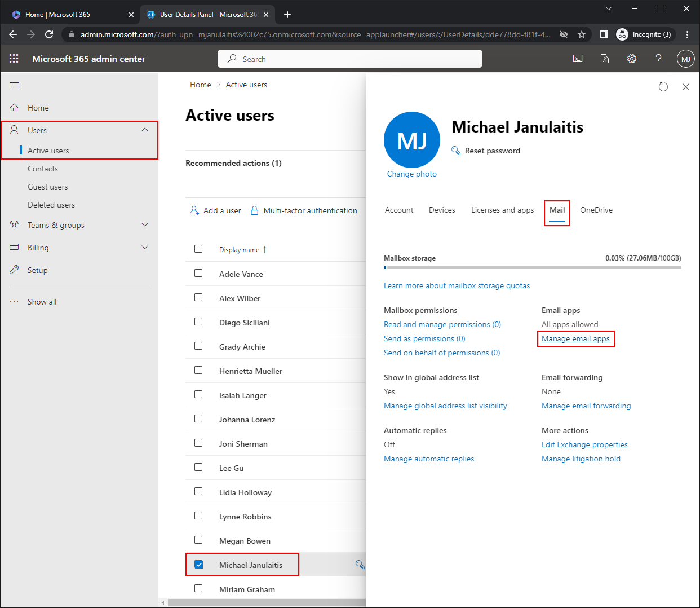Switch to the Devices tab
The height and width of the screenshot is (608, 700).
(x=442, y=210)
